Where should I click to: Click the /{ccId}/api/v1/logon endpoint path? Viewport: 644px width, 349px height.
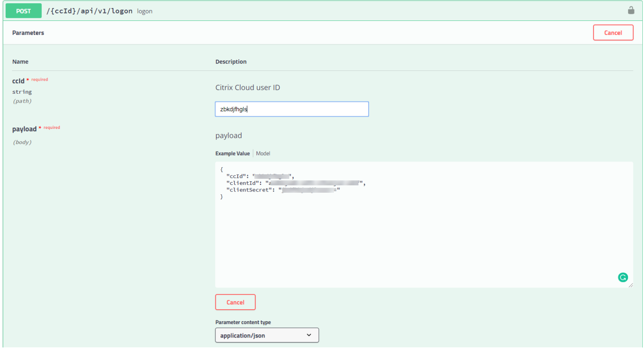89,11
